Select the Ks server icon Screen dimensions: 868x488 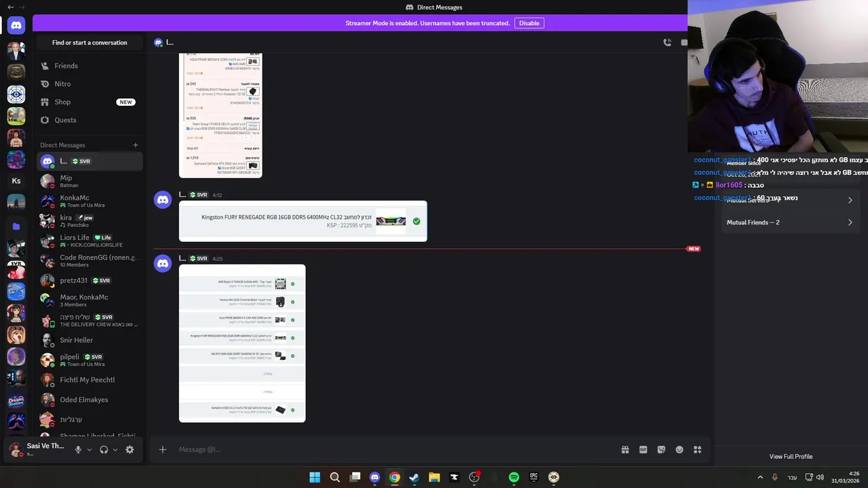click(16, 181)
